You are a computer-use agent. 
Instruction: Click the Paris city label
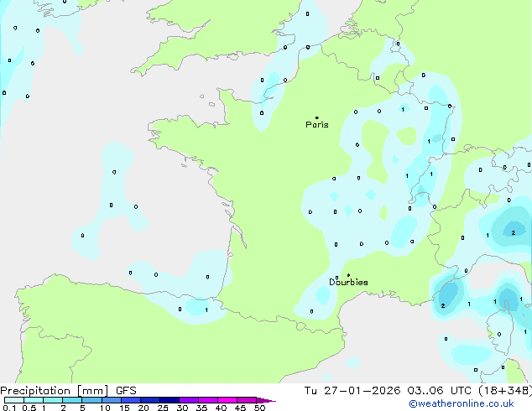pyautogui.click(x=317, y=125)
